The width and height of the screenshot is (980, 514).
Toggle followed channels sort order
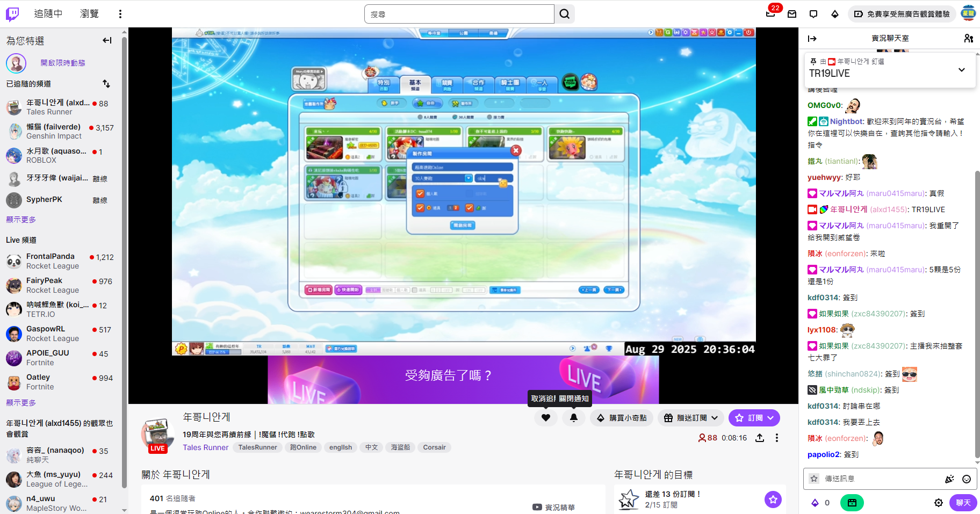coord(106,84)
